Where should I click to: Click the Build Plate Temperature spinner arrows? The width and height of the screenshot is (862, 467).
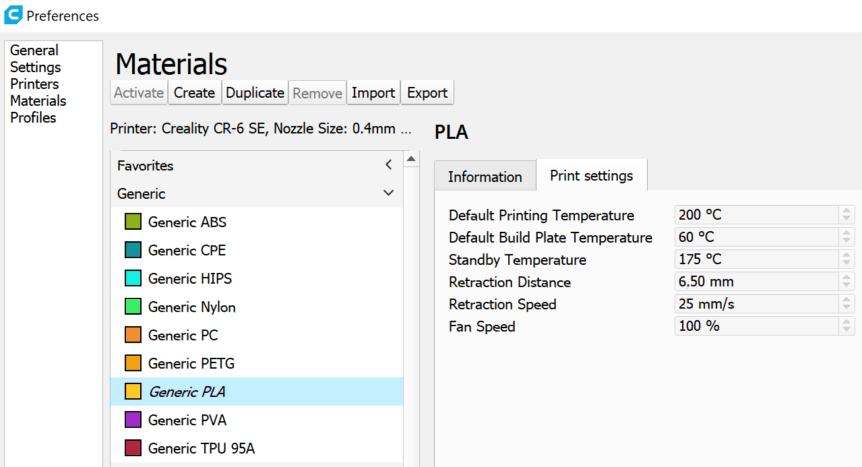point(847,237)
